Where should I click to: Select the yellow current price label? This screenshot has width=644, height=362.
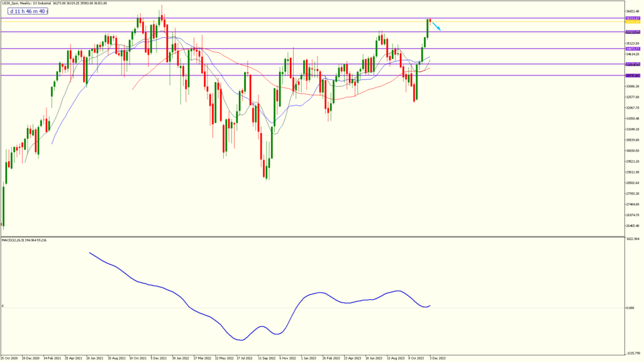[x=633, y=22]
